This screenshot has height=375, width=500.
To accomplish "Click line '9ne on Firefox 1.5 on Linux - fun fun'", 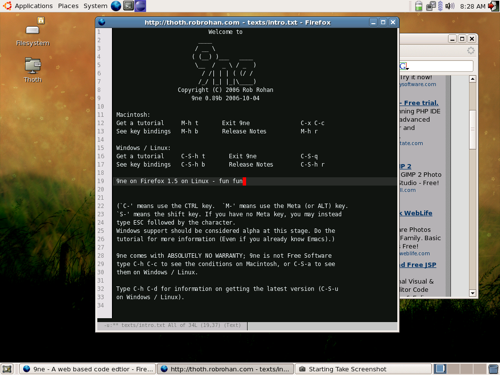I will [179, 181].
